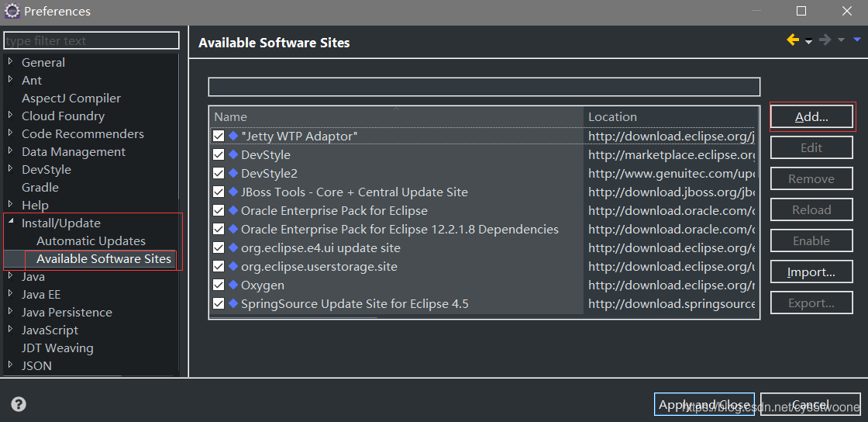The height and width of the screenshot is (422, 868).
Task: Toggle the JBoss Tools site checkbox
Action: click(x=218, y=192)
